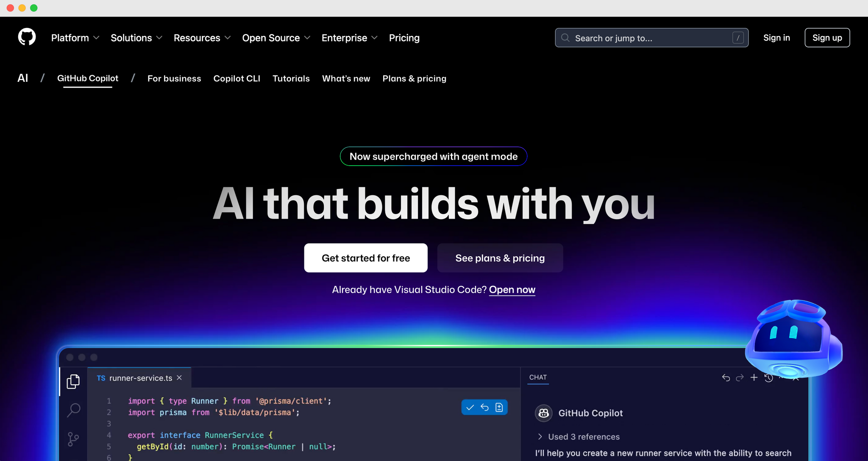Close the runner-service.ts tab
Image resolution: width=868 pixels, height=461 pixels.
point(179,378)
